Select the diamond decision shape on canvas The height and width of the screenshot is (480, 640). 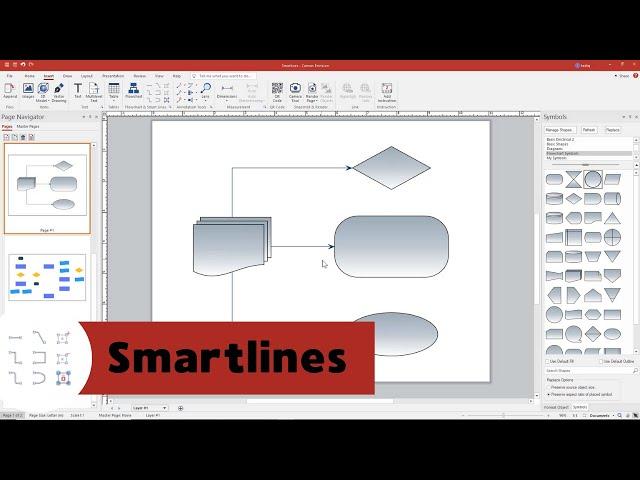(391, 168)
